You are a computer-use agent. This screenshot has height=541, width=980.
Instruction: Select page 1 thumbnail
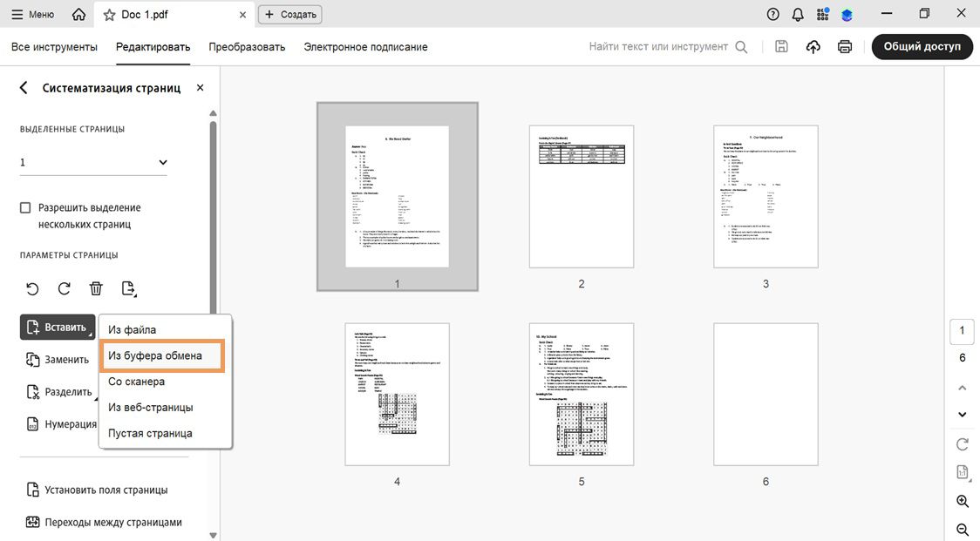(x=398, y=197)
